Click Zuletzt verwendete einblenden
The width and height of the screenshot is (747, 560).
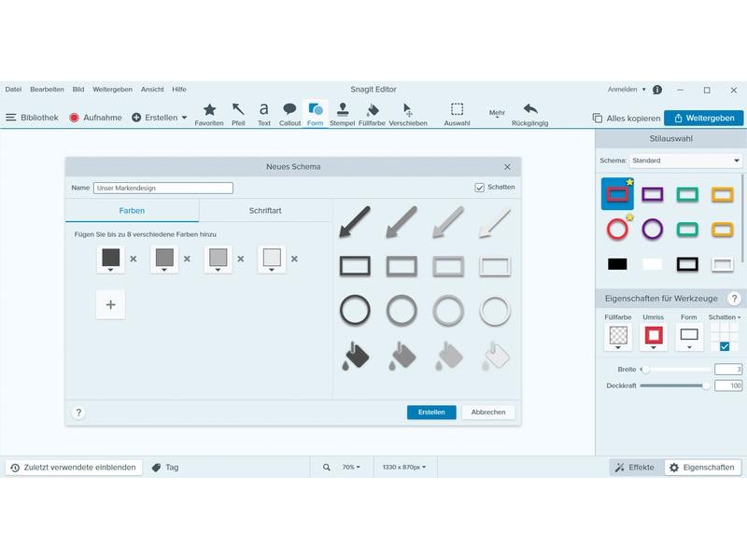(74, 468)
